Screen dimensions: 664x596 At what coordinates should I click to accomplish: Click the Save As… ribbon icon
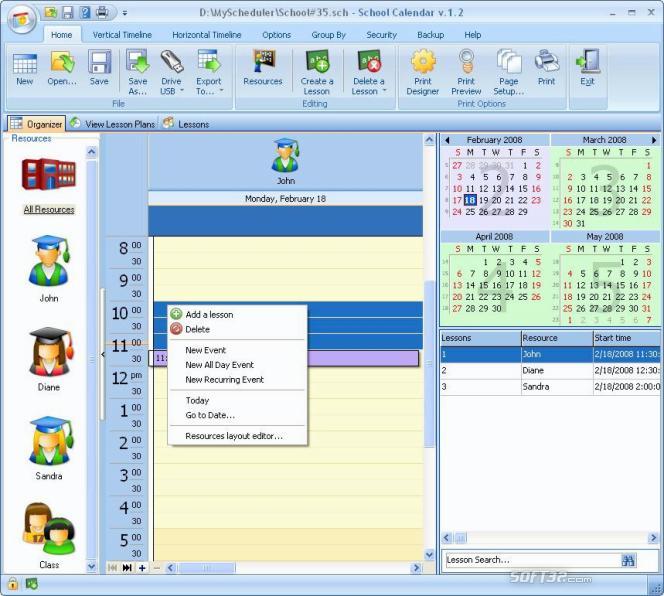[138, 62]
